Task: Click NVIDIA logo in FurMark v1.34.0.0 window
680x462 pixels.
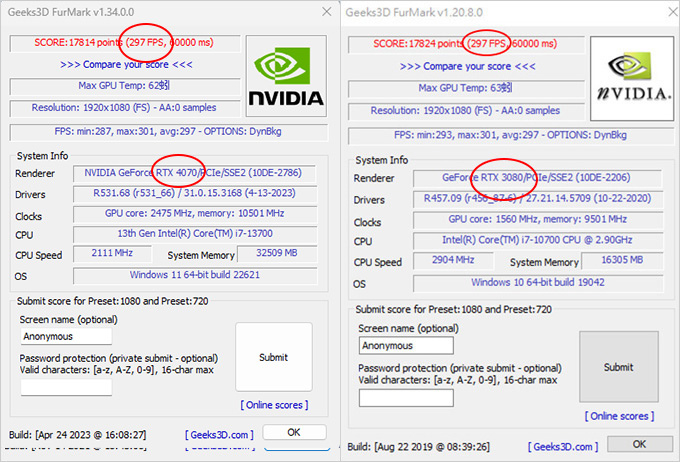Action: click(286, 76)
